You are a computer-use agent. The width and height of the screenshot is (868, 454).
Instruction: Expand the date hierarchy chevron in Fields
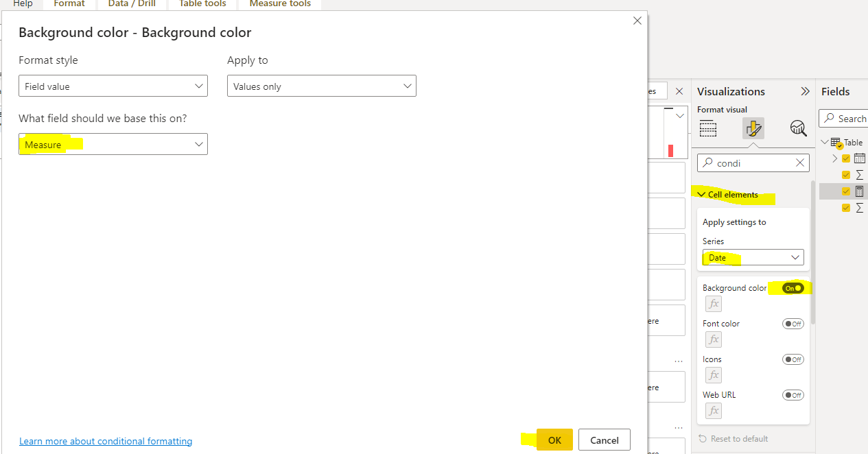835,158
